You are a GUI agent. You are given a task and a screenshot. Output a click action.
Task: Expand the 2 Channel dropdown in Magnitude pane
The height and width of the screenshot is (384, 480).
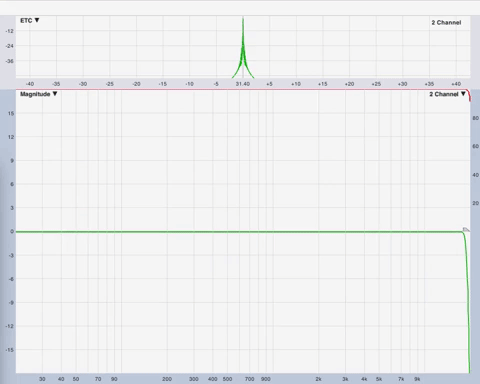463,94
